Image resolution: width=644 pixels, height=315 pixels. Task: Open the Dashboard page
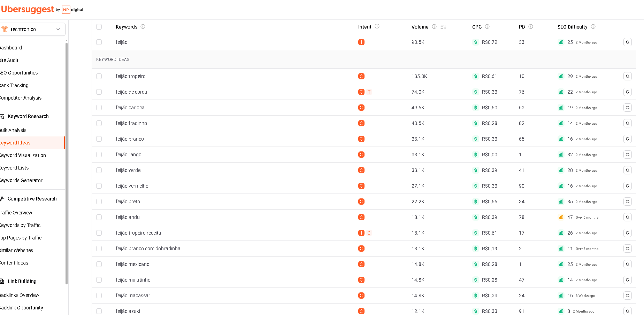[x=11, y=48]
